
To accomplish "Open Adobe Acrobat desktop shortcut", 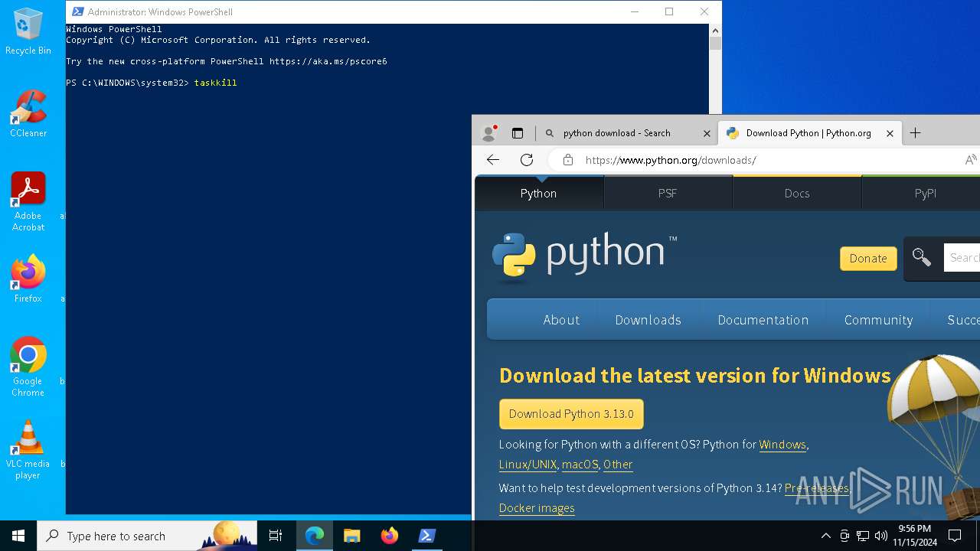I will pyautogui.click(x=28, y=202).
